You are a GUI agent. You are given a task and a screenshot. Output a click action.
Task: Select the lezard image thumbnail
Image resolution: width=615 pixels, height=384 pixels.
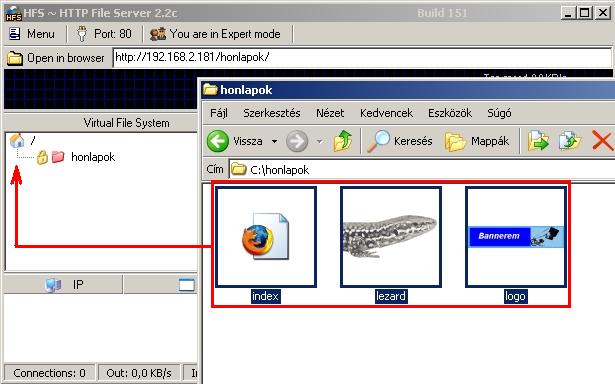click(391, 237)
